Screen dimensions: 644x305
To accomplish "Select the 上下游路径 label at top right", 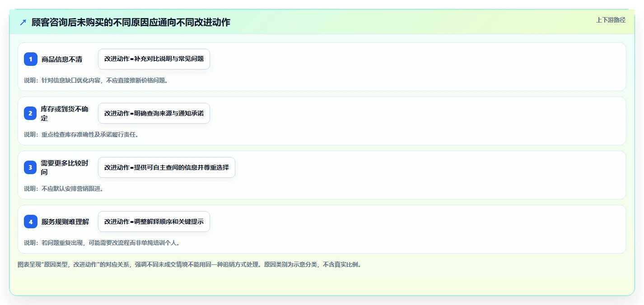I will (x=611, y=20).
